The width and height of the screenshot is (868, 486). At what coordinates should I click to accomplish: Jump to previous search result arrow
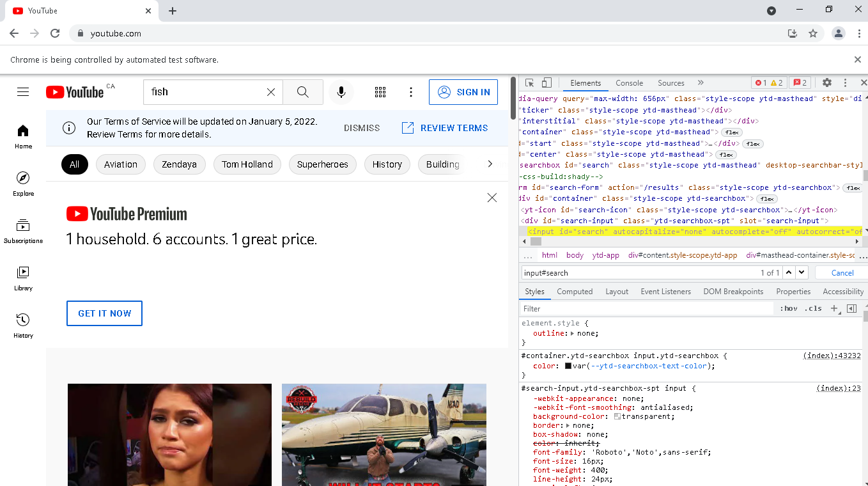click(789, 272)
